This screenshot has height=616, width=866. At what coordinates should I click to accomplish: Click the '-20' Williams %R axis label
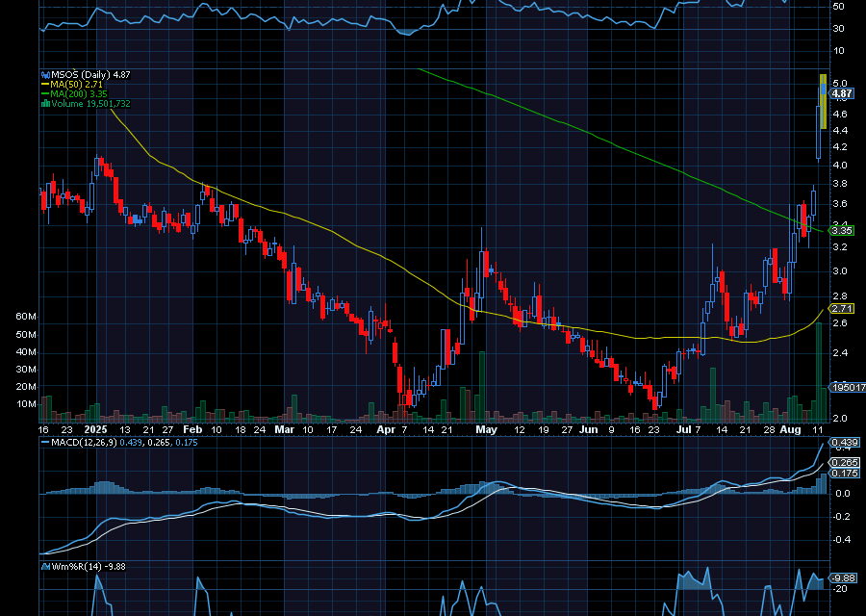pos(840,589)
